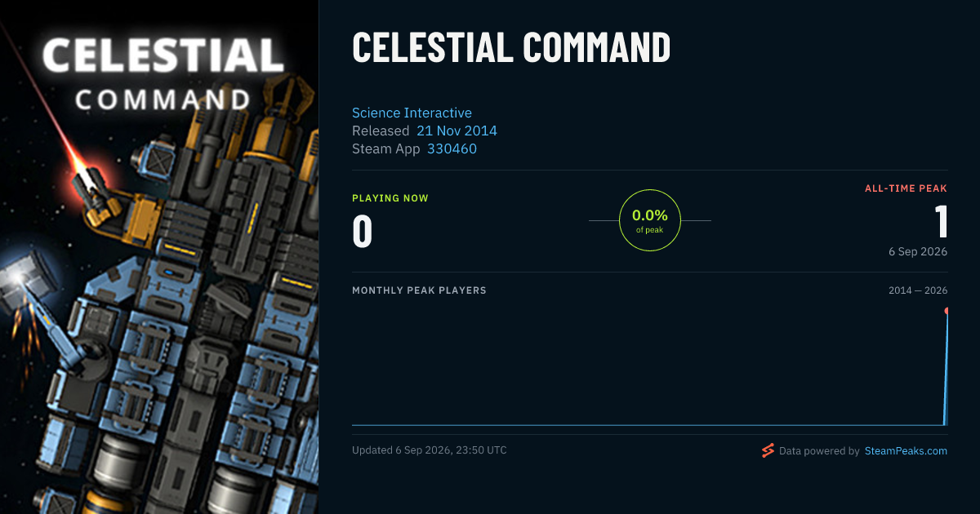Click the SteamPeaks logo icon
Screen dimensions: 980x514
[767, 450]
